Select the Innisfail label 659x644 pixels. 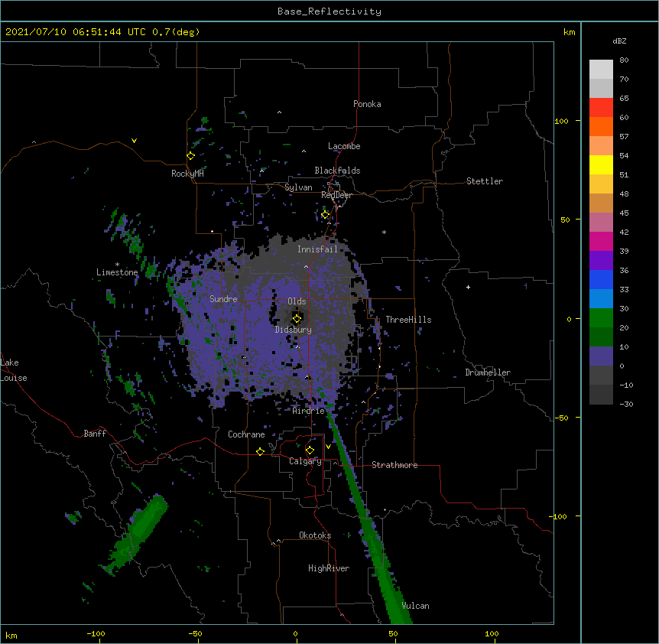[x=317, y=249]
